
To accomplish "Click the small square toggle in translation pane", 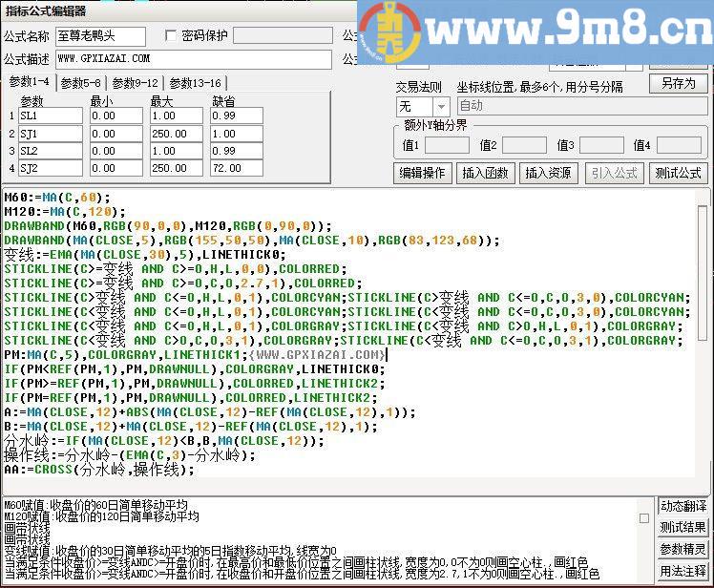I will (644, 518).
